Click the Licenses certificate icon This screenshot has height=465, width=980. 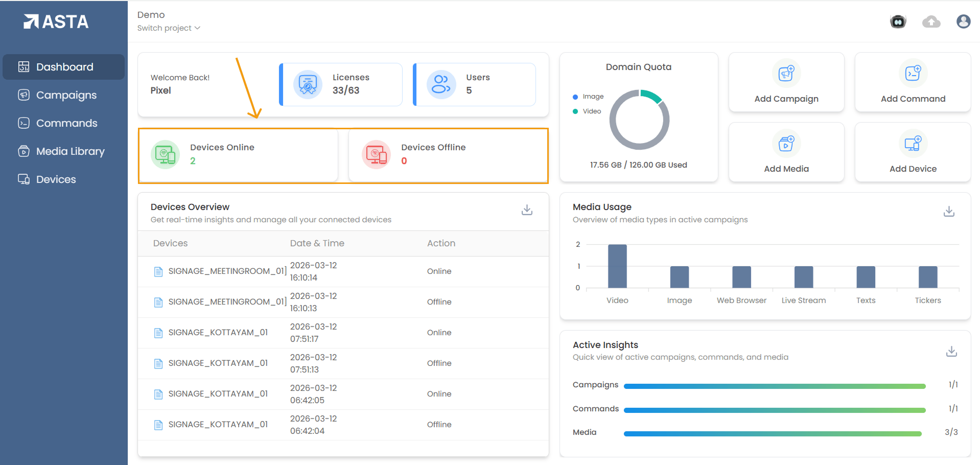pos(308,84)
